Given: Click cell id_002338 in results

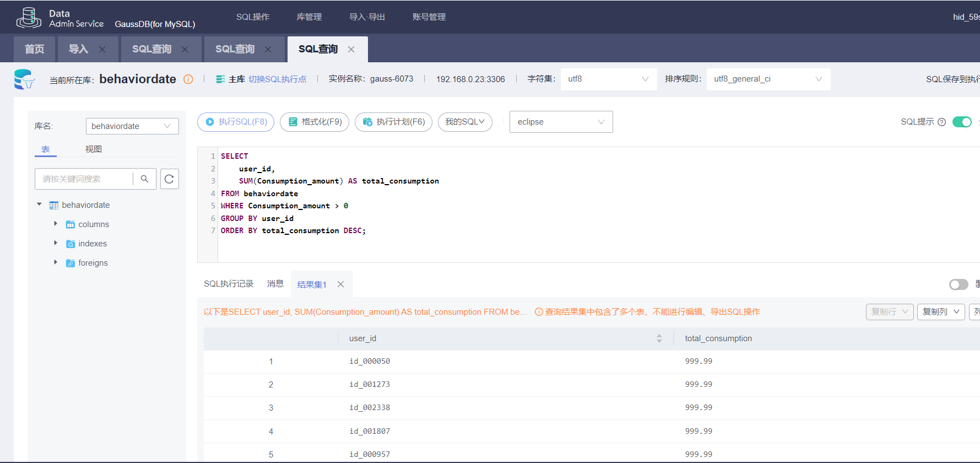Looking at the screenshot, I should click(370, 407).
